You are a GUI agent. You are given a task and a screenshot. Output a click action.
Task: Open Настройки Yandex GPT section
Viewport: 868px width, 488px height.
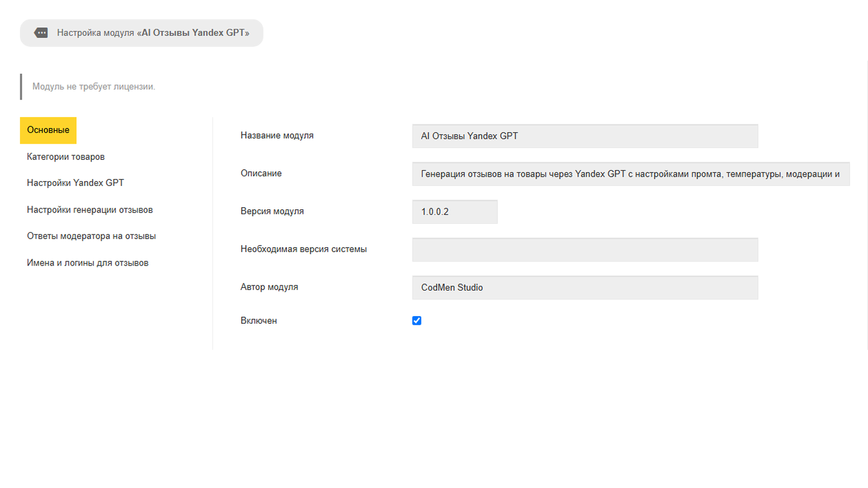tap(75, 183)
